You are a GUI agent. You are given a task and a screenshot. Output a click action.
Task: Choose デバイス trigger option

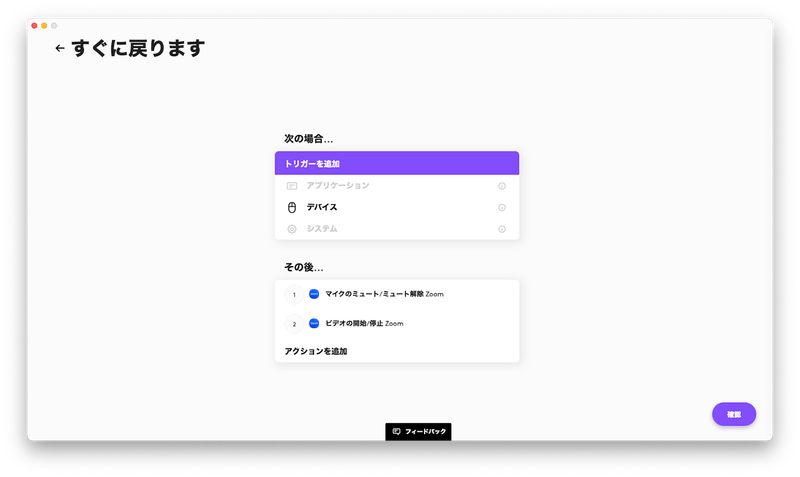(397, 207)
